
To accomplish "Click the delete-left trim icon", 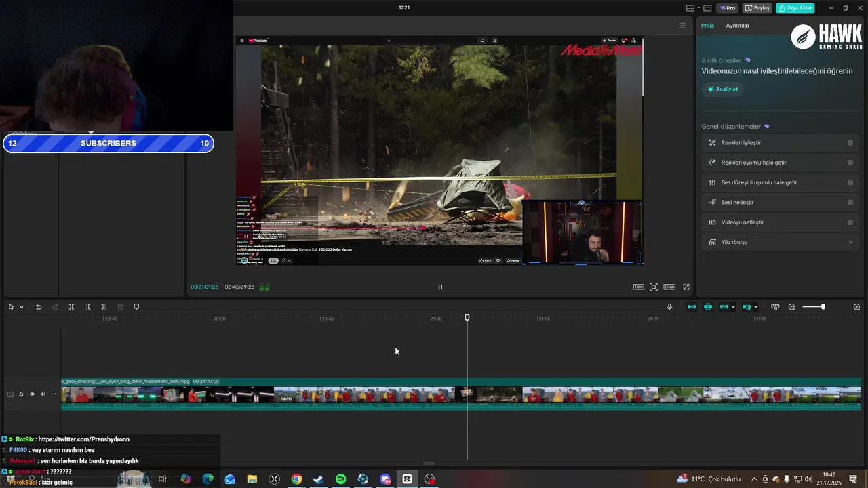I will click(x=87, y=307).
